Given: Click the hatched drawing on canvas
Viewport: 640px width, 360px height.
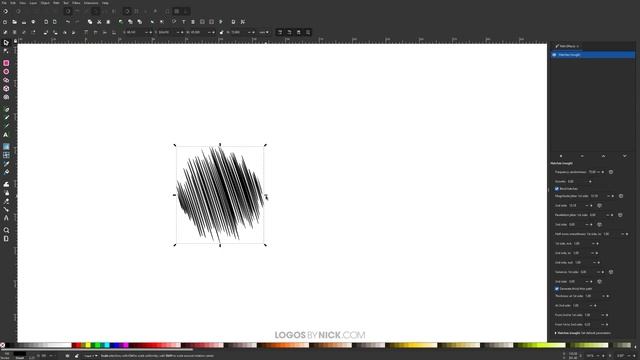Looking at the screenshot, I should click(x=220, y=195).
